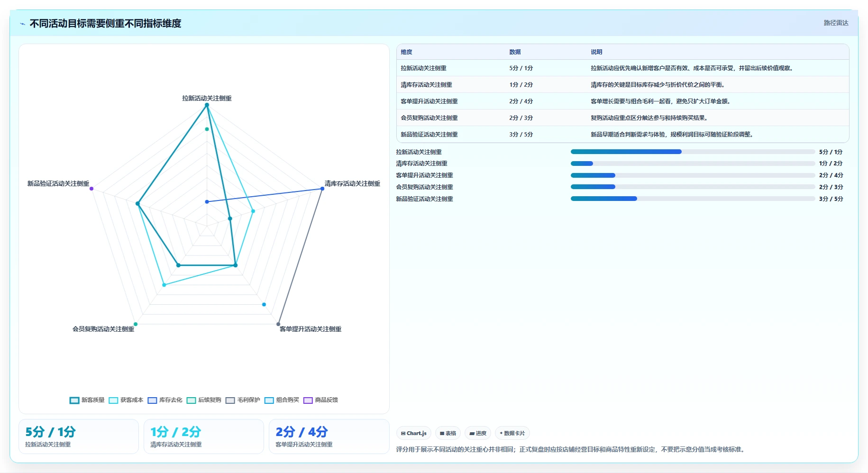Click the 2分 / 4分 data card
This screenshot has width=868, height=473.
[x=329, y=437]
